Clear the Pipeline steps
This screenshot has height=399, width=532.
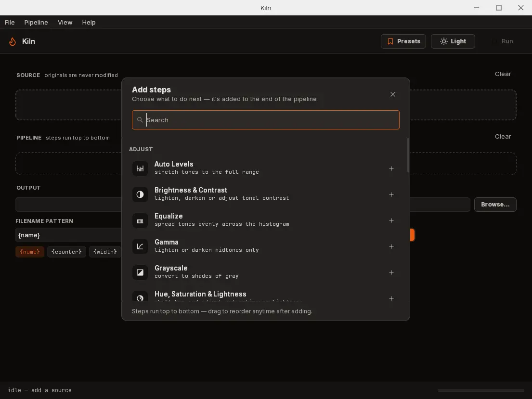(x=503, y=136)
